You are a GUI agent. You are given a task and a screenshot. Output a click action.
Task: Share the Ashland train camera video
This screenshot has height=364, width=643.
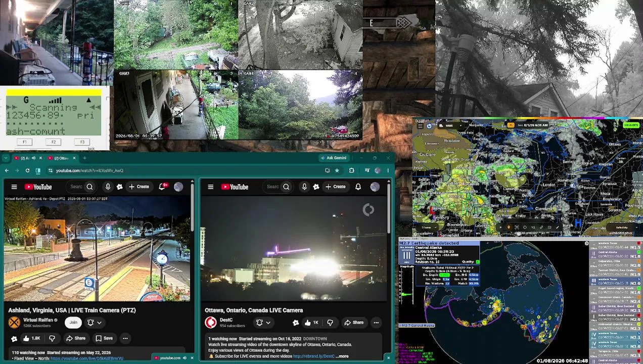(x=75, y=338)
